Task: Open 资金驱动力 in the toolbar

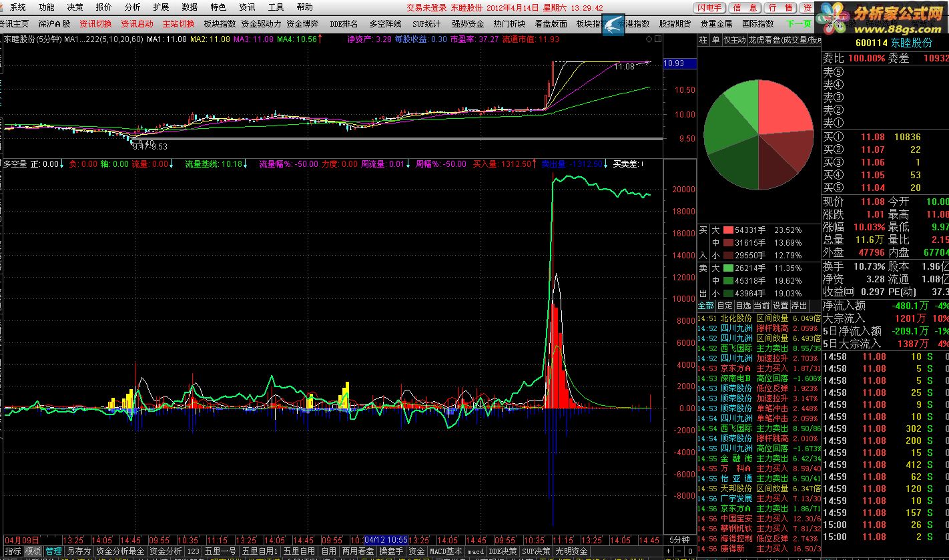Action: (261, 23)
